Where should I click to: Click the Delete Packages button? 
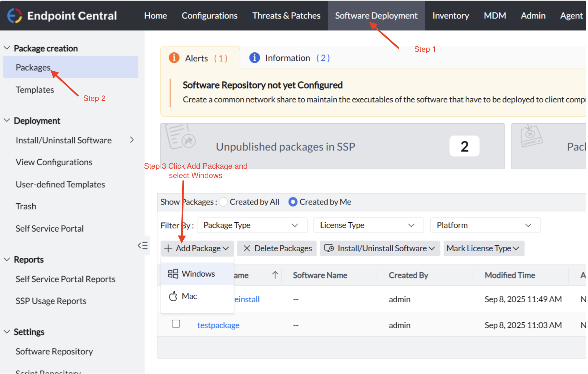click(x=277, y=248)
